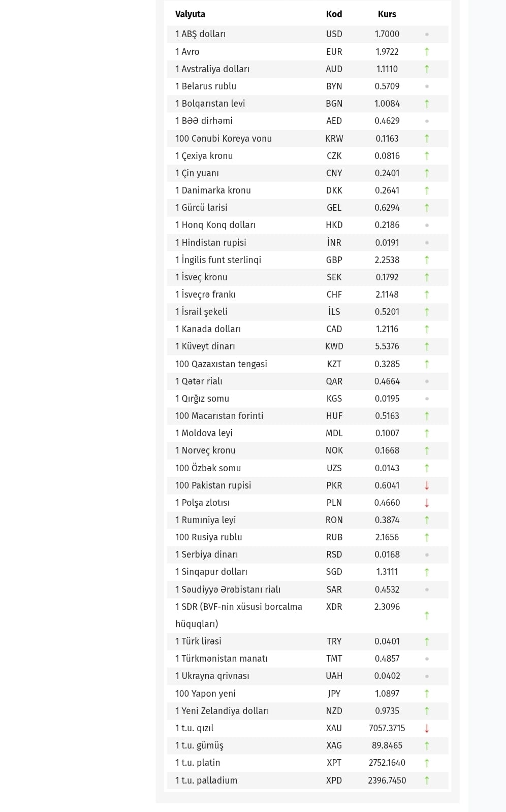Screen dimensions: 506x812
Task: Click the red down arrow for Polşa zlotısı
Action: [427, 503]
